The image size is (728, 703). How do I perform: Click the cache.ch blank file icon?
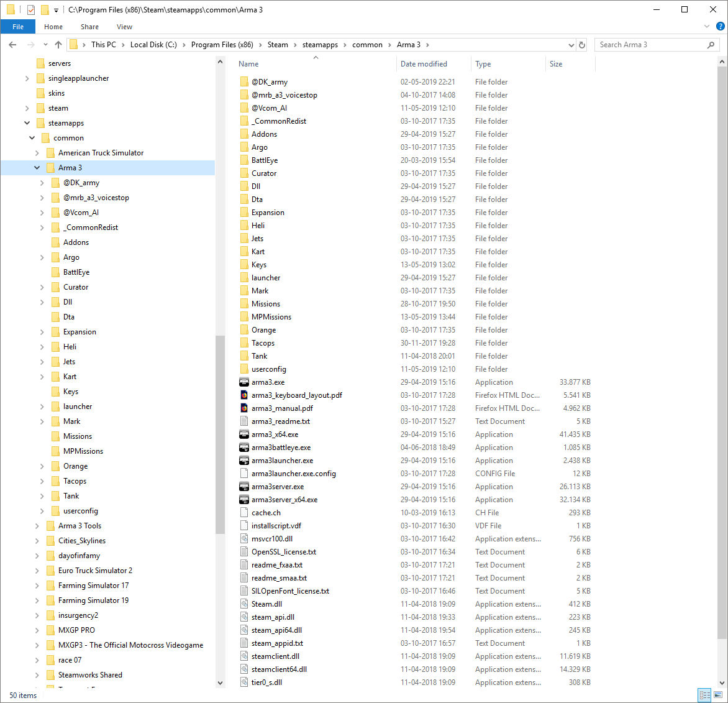[243, 513]
